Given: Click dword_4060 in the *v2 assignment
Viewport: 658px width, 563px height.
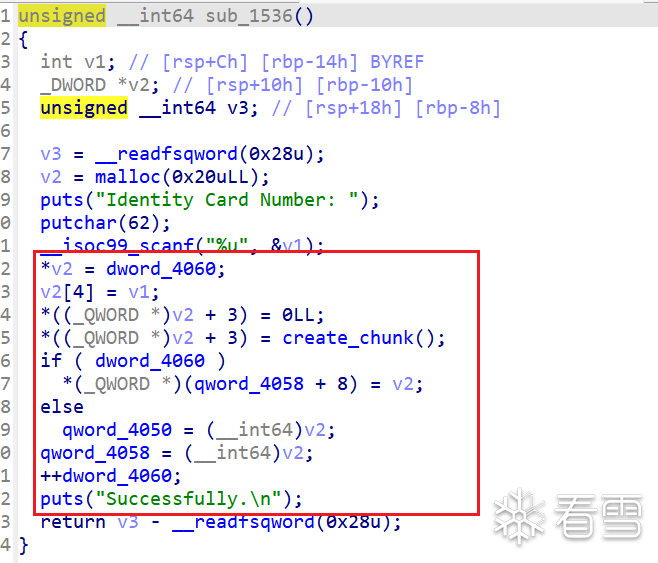Looking at the screenshot, I should (161, 269).
